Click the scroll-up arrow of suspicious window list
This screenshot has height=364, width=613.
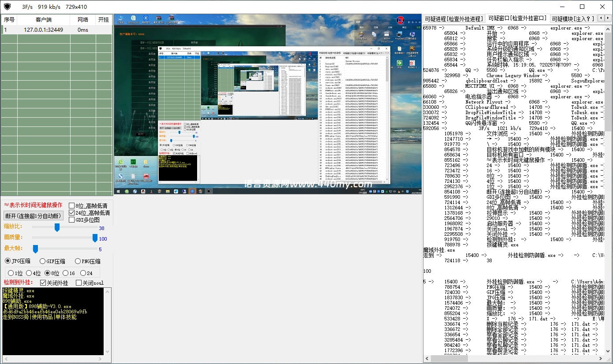608,29
